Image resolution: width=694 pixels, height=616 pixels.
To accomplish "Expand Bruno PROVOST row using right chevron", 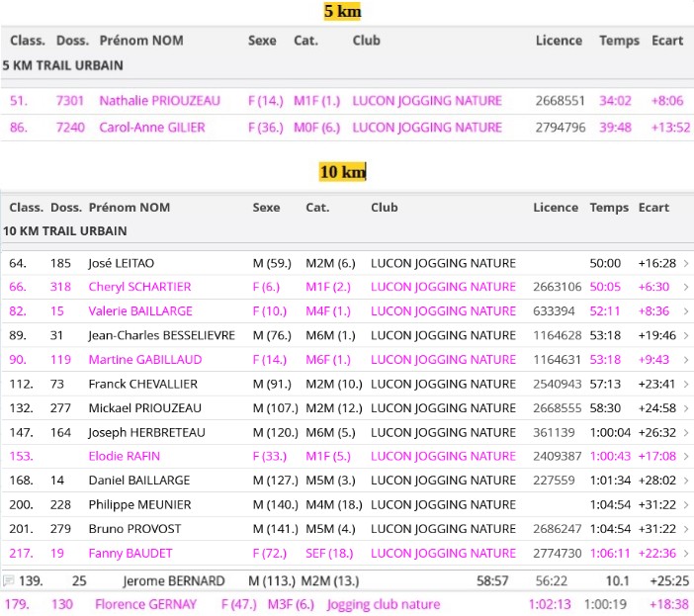I will coord(685,529).
